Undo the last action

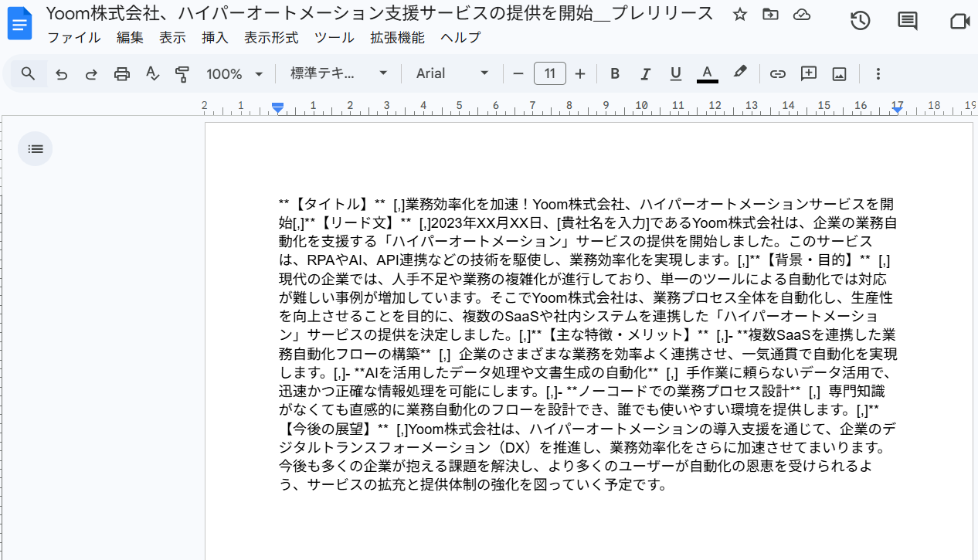pos(62,74)
